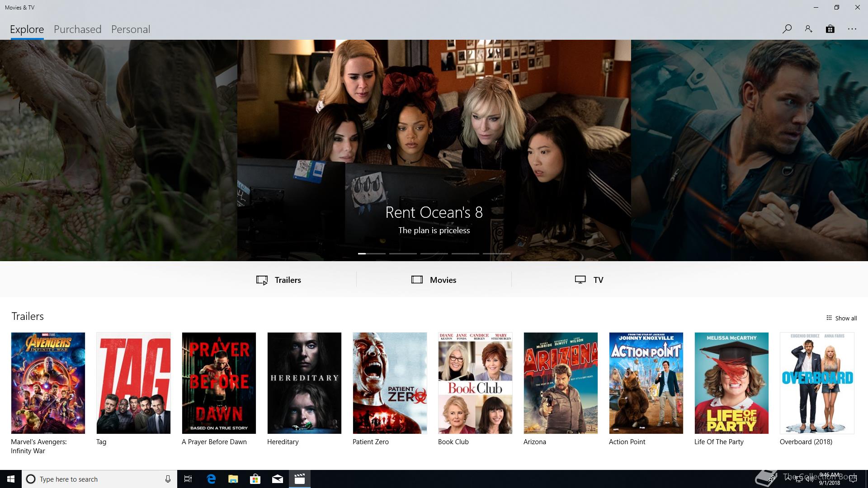Click the "Action Point" title text
This screenshot has width=868, height=488.
click(x=627, y=442)
